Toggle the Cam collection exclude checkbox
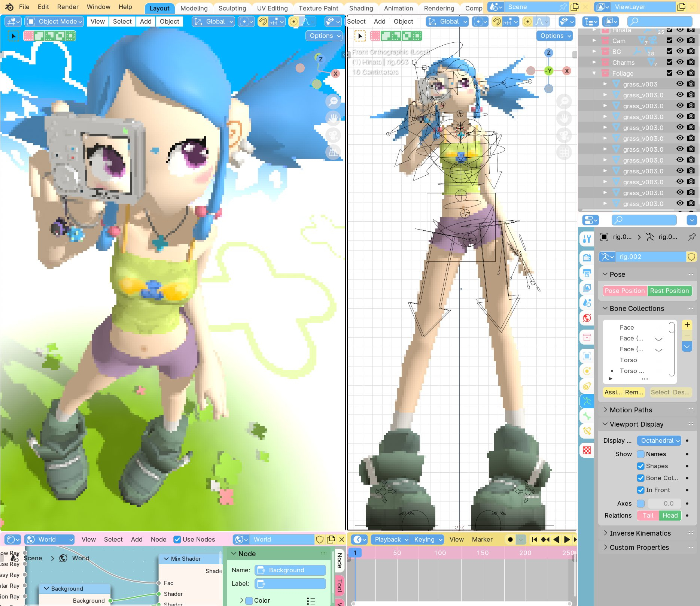The image size is (700, 606). pyautogui.click(x=669, y=40)
